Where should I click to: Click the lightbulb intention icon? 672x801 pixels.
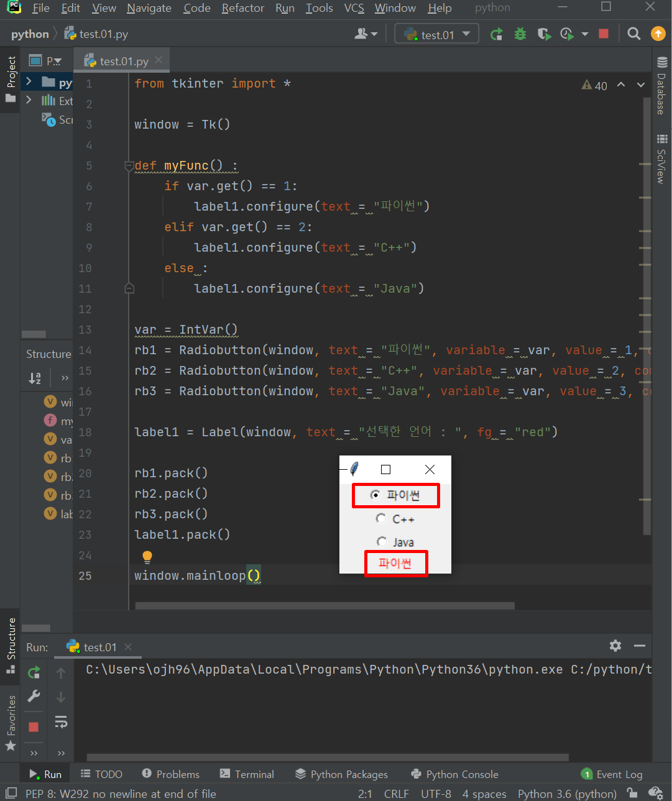147,556
